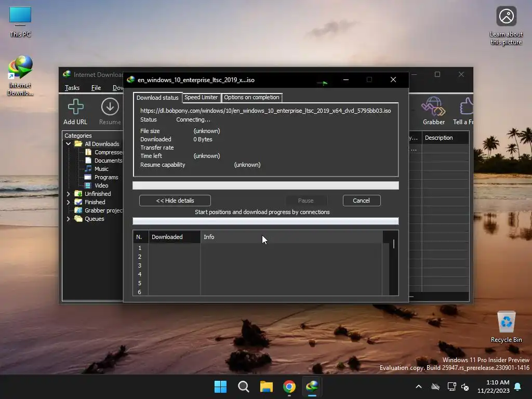Image resolution: width=532 pixels, height=399 pixels.
Task: Open taskbar Search
Action: 243,387
